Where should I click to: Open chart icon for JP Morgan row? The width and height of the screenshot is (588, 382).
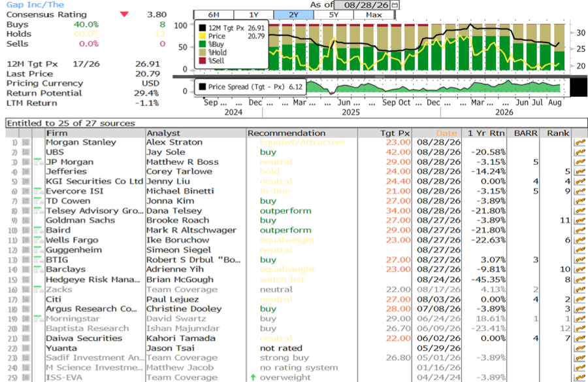(x=580, y=162)
